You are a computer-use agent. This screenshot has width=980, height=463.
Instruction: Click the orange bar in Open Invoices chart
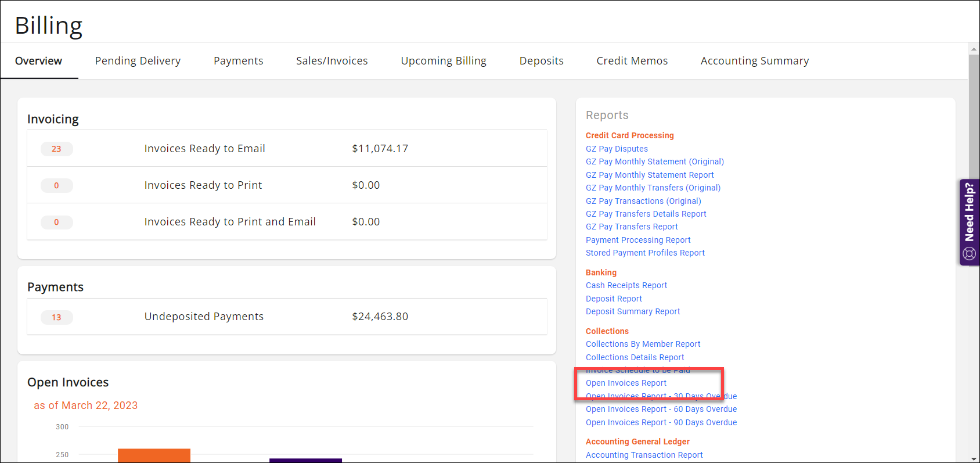click(154, 455)
